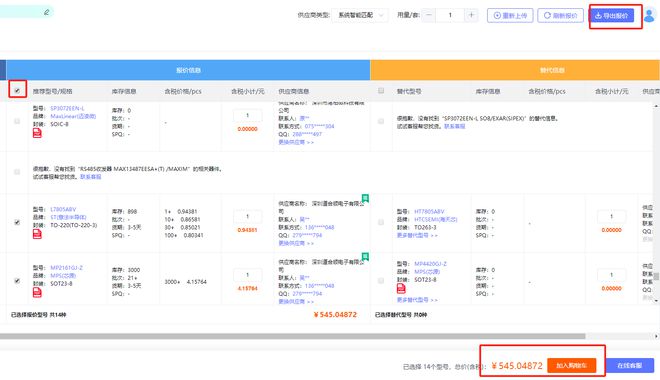Open the PDF datasheet for SP3072EEN-L
660x380 pixels.
(37, 133)
